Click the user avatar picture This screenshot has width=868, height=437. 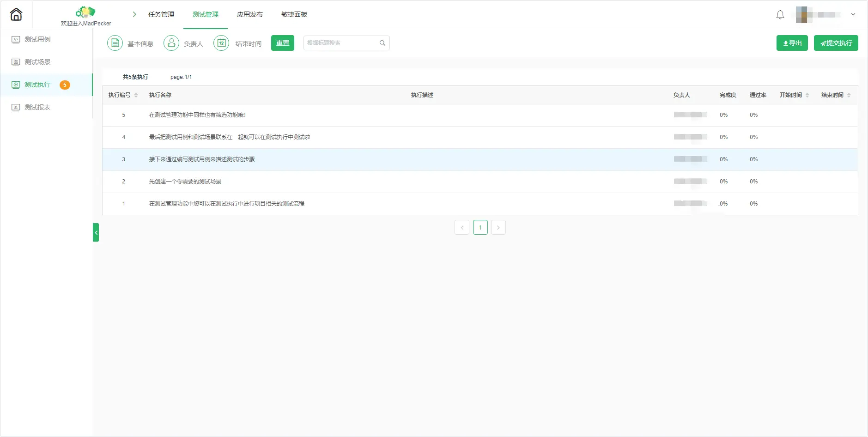(x=804, y=14)
